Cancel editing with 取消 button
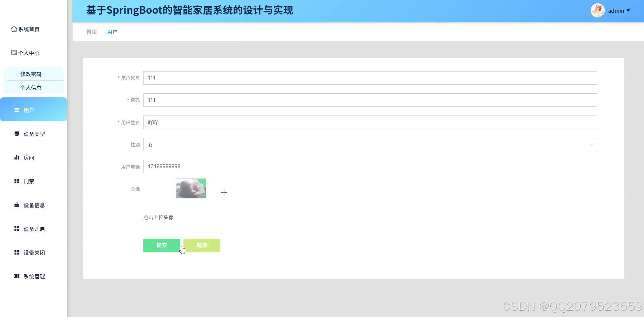Viewport: 644px width, 317px height. 201,245
